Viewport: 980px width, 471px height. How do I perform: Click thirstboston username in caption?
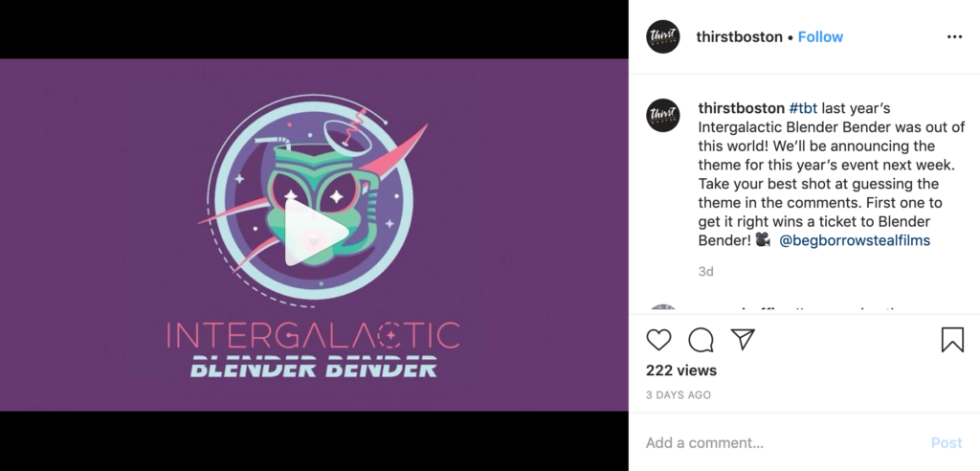coord(742,108)
